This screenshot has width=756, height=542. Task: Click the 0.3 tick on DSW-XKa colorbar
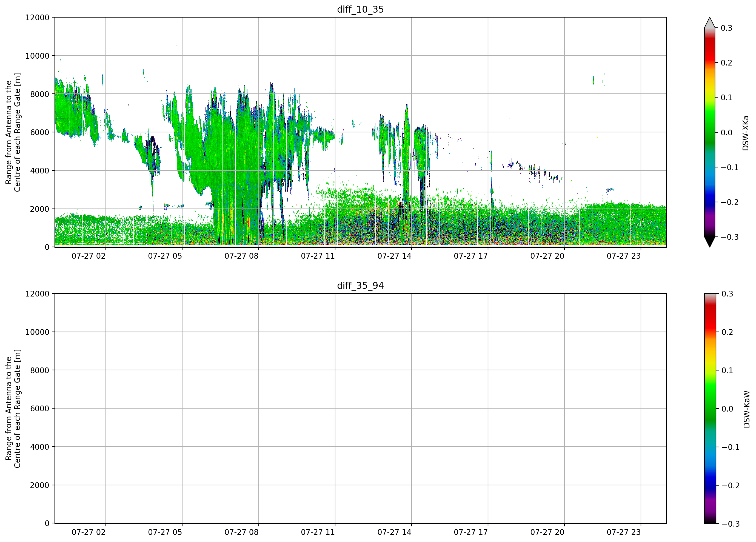point(727,28)
